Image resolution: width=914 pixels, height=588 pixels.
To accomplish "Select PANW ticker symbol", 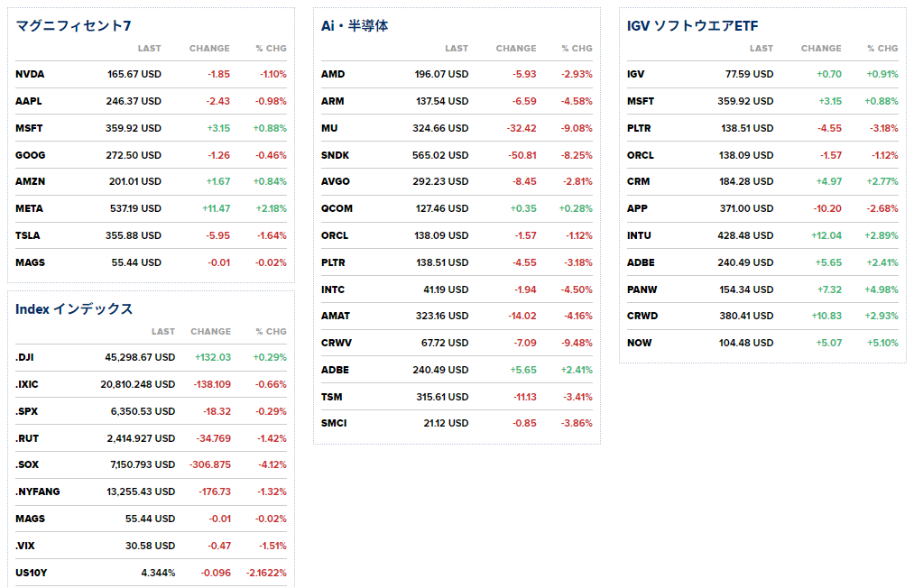I will pyautogui.click(x=642, y=289).
